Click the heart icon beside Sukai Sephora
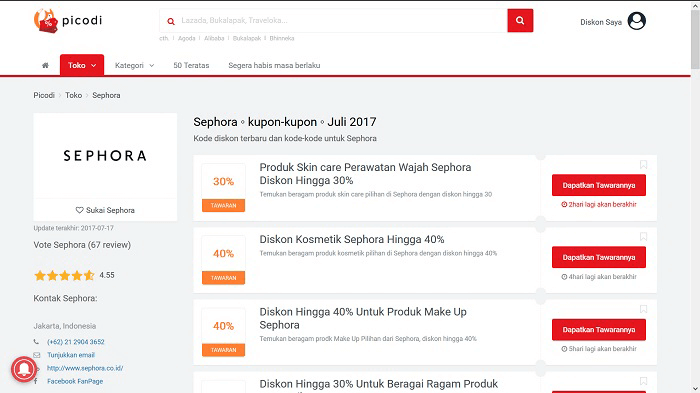Screen dimensions: 700x393 (79, 210)
